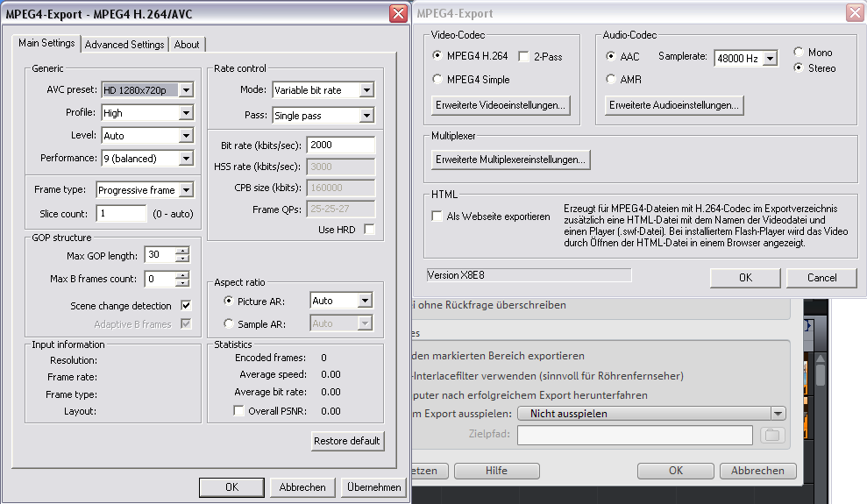Expand the Profile dropdown list
This screenshot has width=867, height=504.
point(186,113)
